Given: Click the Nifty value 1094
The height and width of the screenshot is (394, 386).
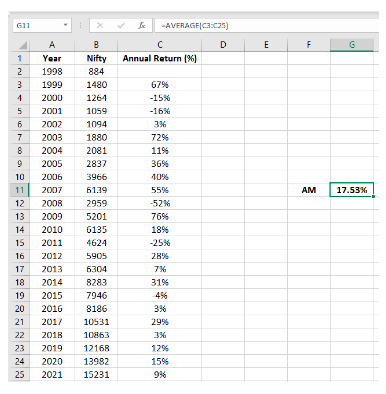Looking at the screenshot, I should [96, 124].
